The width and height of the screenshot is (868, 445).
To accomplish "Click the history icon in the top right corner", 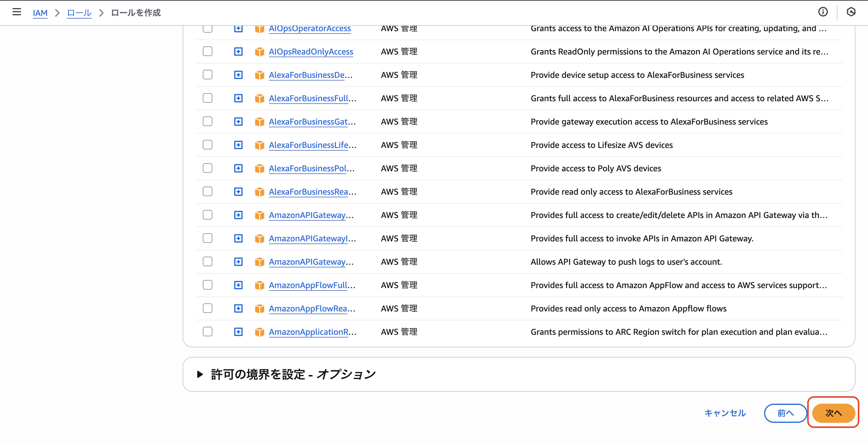I will click(x=852, y=12).
